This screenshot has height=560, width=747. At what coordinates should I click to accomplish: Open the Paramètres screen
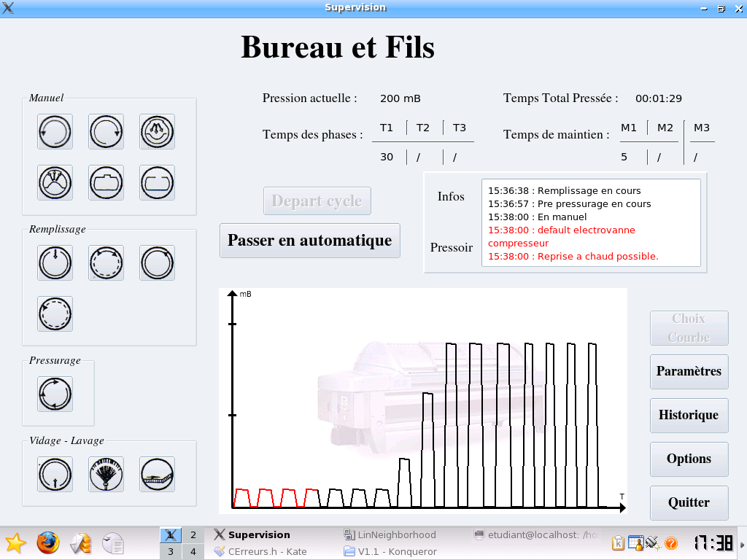click(689, 371)
